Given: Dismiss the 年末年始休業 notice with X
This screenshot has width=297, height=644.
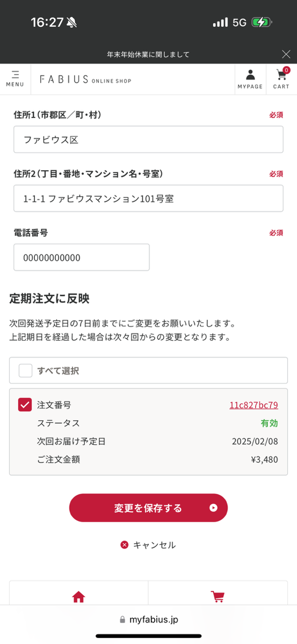Looking at the screenshot, I should [286, 54].
